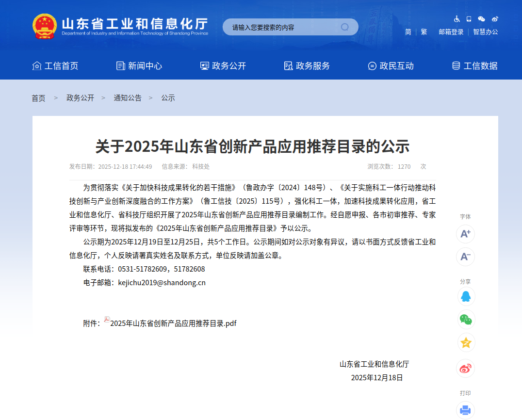Increase the article font size with A+
This screenshot has width=522, height=420.
465,234
